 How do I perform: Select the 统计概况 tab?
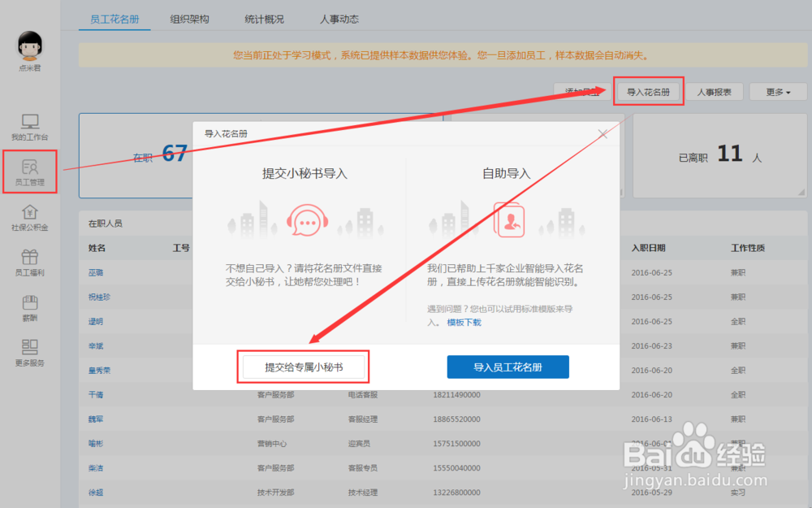pyautogui.click(x=265, y=19)
